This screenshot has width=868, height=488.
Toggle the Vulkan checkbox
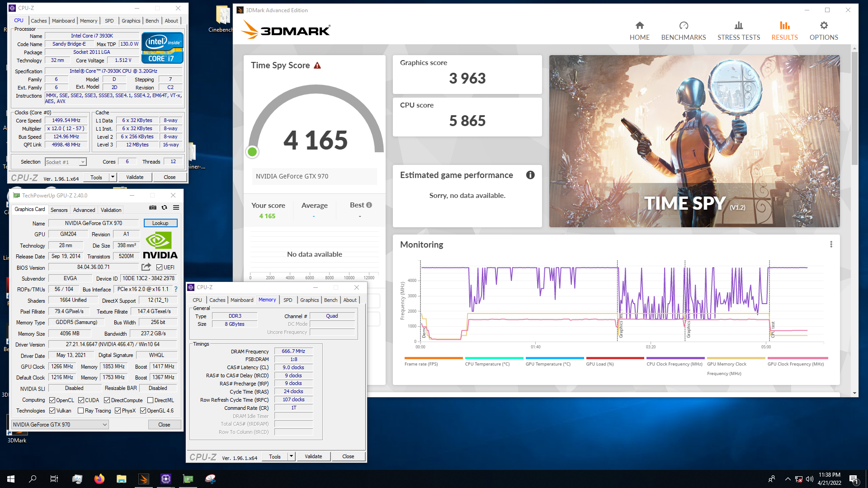point(52,411)
